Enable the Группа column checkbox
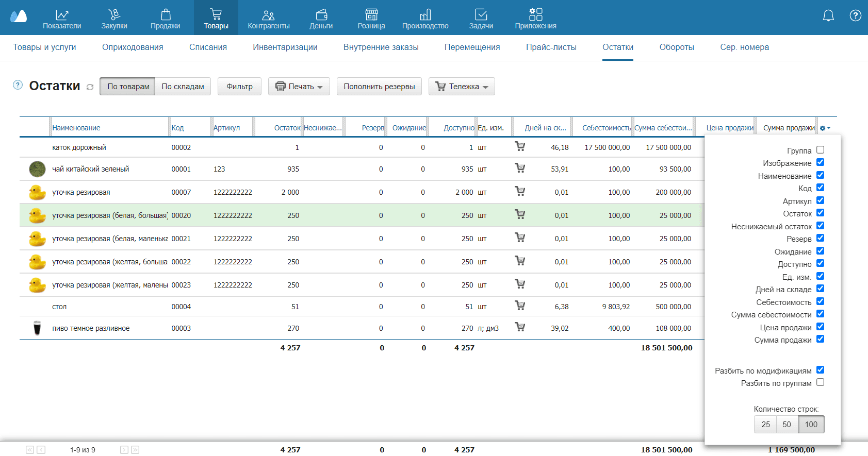The height and width of the screenshot is (456, 868). tap(820, 150)
